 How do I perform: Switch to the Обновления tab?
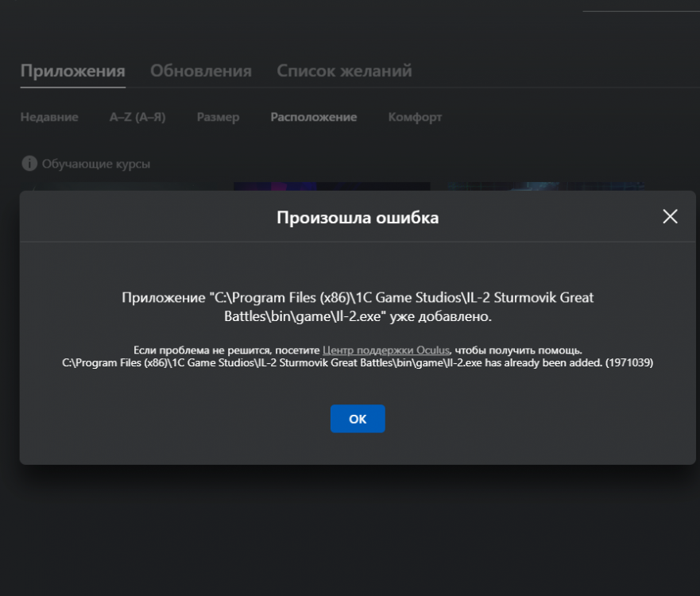tap(201, 71)
